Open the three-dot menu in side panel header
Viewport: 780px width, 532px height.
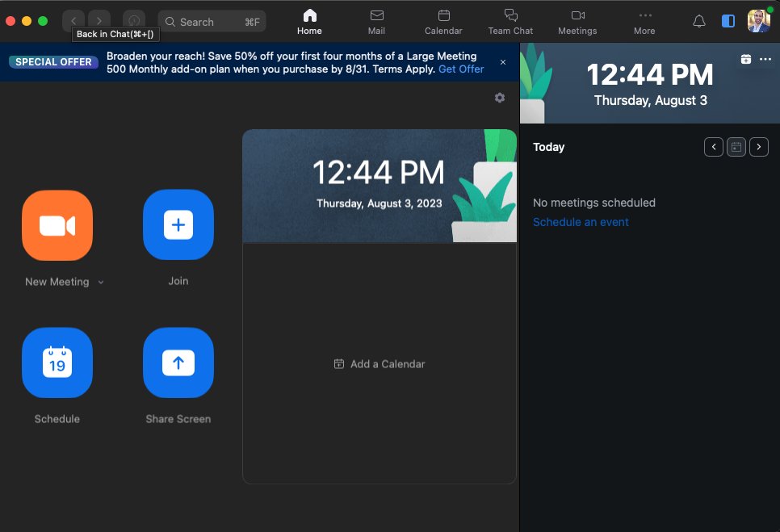(x=765, y=59)
